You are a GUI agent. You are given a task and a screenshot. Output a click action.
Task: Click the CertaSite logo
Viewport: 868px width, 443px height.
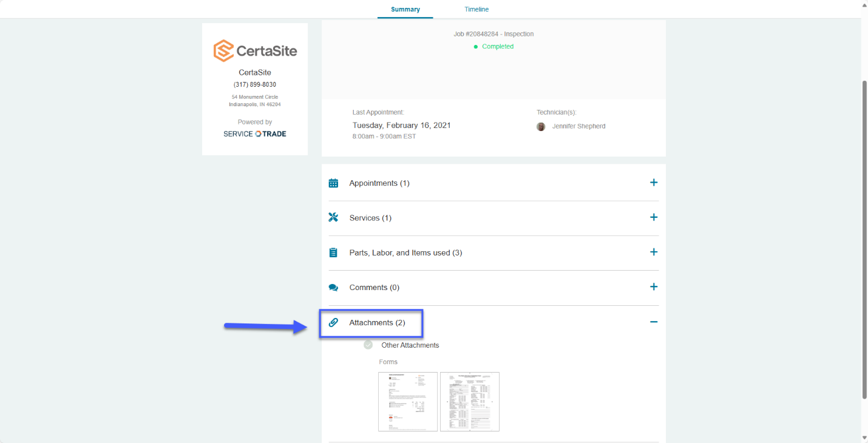(254, 50)
